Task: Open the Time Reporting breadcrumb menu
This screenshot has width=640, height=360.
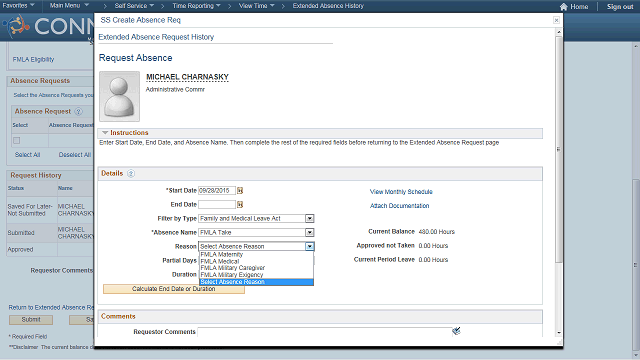Action: pyautogui.click(x=196, y=6)
